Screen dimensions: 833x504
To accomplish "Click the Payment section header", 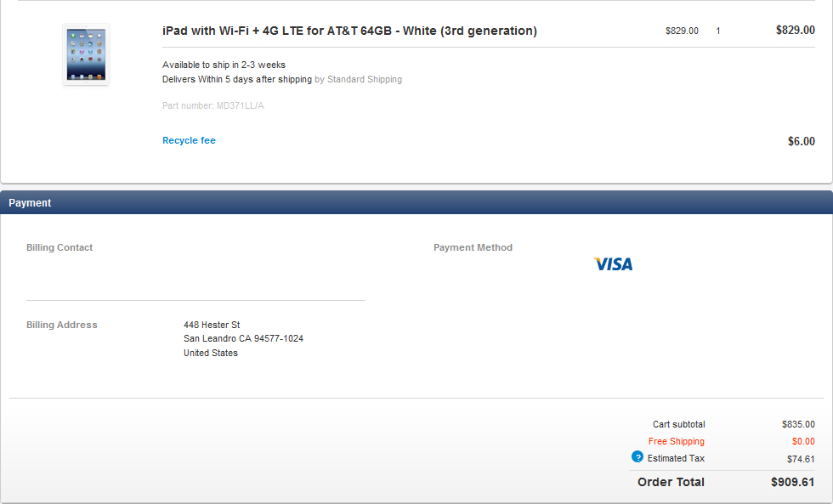I will pyautogui.click(x=31, y=203).
